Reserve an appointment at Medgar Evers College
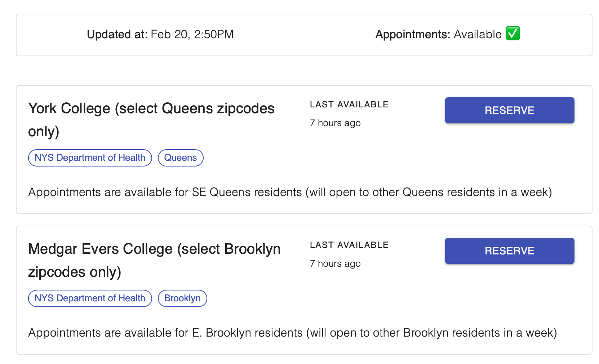This screenshot has width=599, height=364. 509,251
